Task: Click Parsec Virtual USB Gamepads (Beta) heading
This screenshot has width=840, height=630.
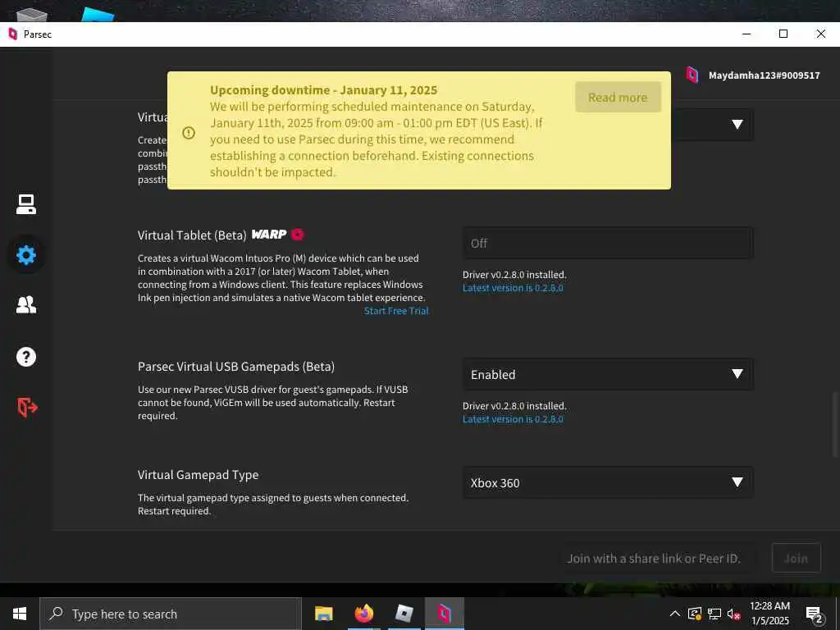Action: (236, 367)
